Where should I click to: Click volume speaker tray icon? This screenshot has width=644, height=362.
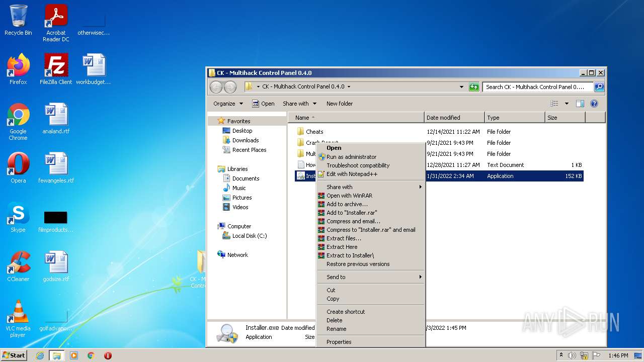pos(572,355)
